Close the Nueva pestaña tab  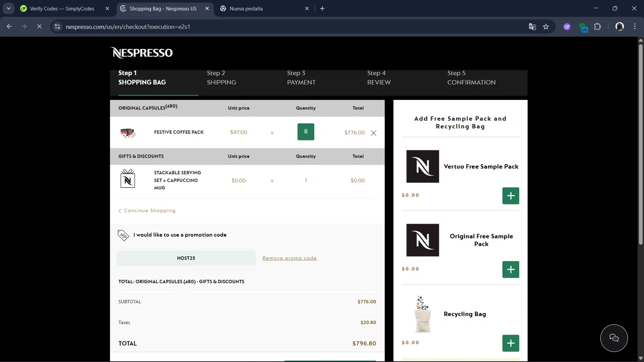point(307,9)
